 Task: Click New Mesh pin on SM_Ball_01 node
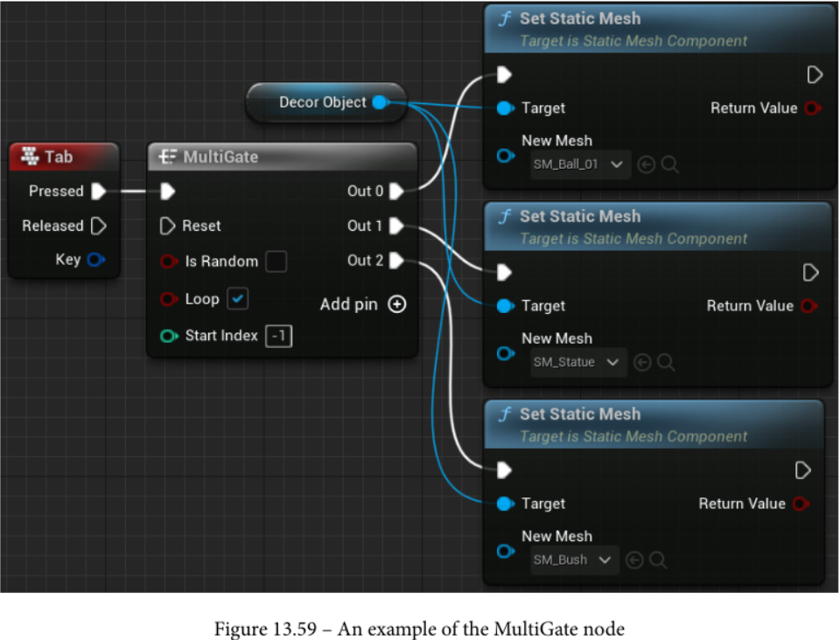tap(505, 157)
